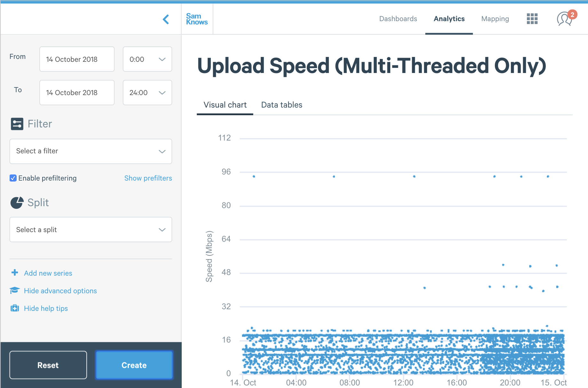The width and height of the screenshot is (588, 388).
Task: Expand the Select a split dropdown
Action: (91, 230)
